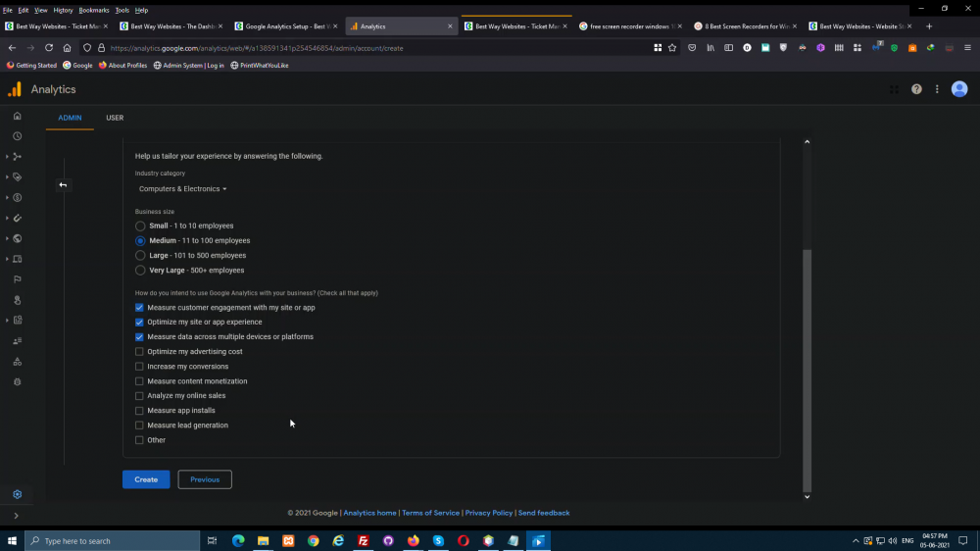
Task: Open Conversions flag icon in sidebar
Action: coord(18,279)
